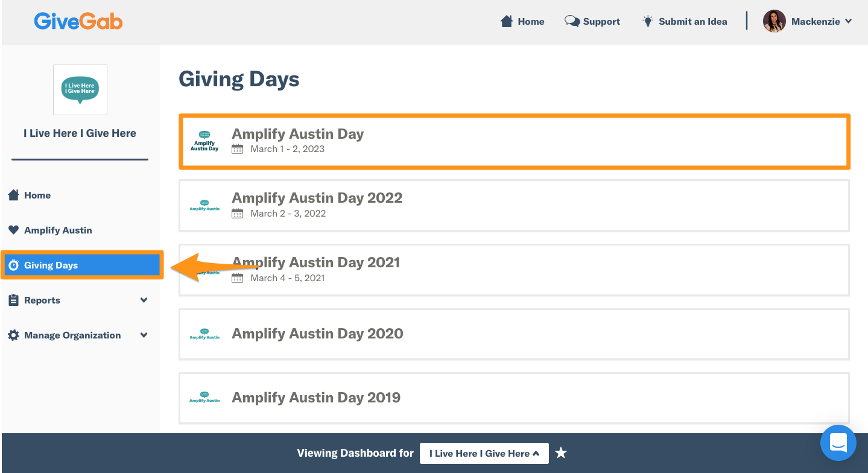Expand the Manage Organization chevron
The image size is (868, 473).
tap(144, 335)
